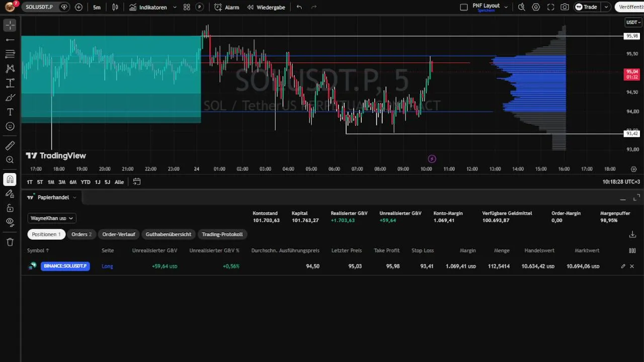Select the 1M time range
644x362 pixels.
[x=51, y=182]
